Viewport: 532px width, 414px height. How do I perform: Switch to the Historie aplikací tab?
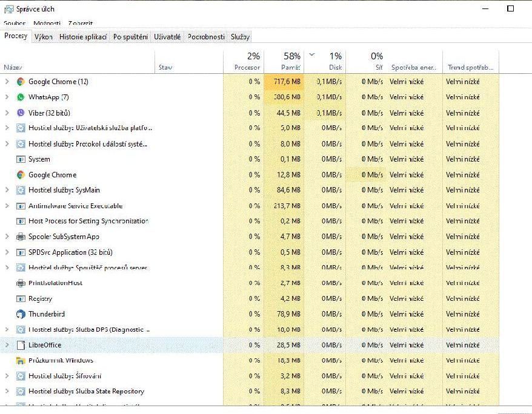coord(83,36)
